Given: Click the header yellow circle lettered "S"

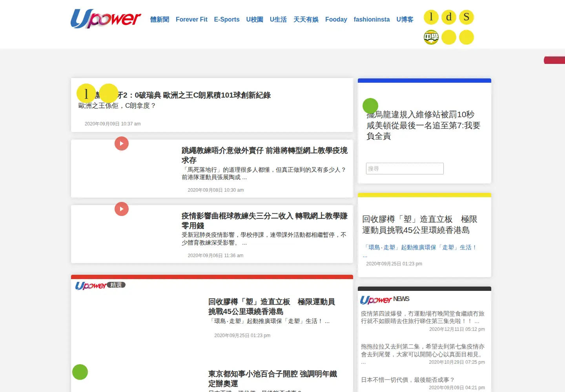Looking at the screenshot, I should pyautogui.click(x=467, y=17).
